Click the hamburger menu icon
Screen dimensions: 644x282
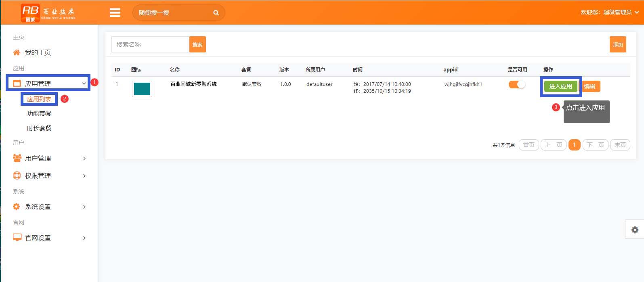coord(115,13)
